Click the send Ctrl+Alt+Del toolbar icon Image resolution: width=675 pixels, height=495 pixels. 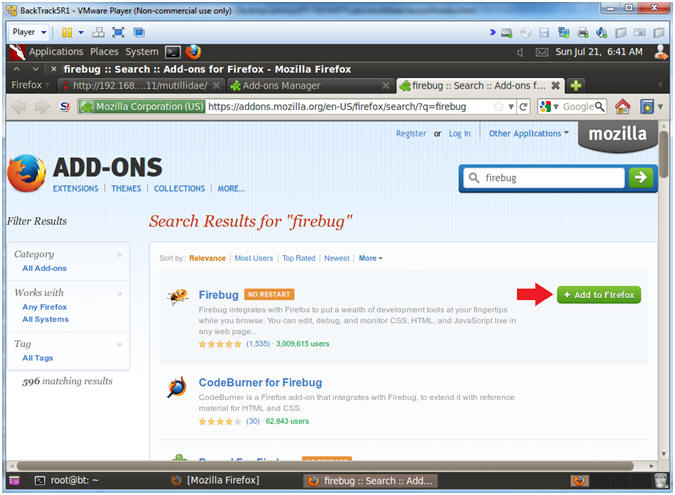[98, 32]
